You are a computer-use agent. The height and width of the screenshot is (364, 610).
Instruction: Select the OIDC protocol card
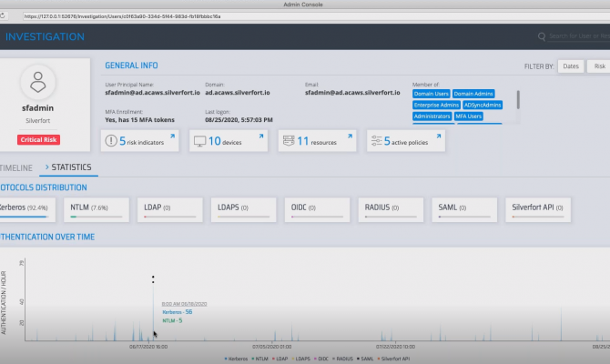(317, 210)
